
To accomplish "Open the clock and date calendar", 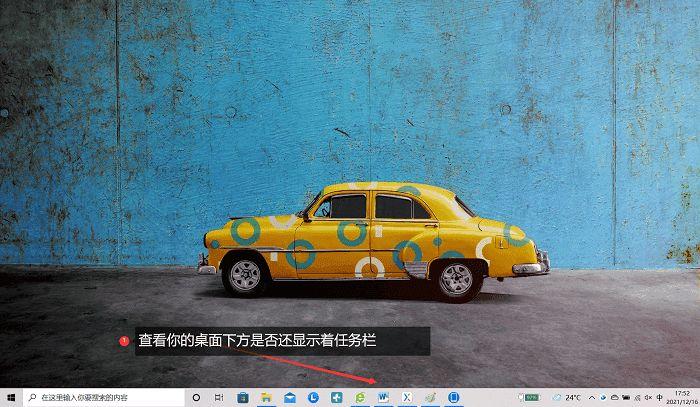I will (682, 398).
